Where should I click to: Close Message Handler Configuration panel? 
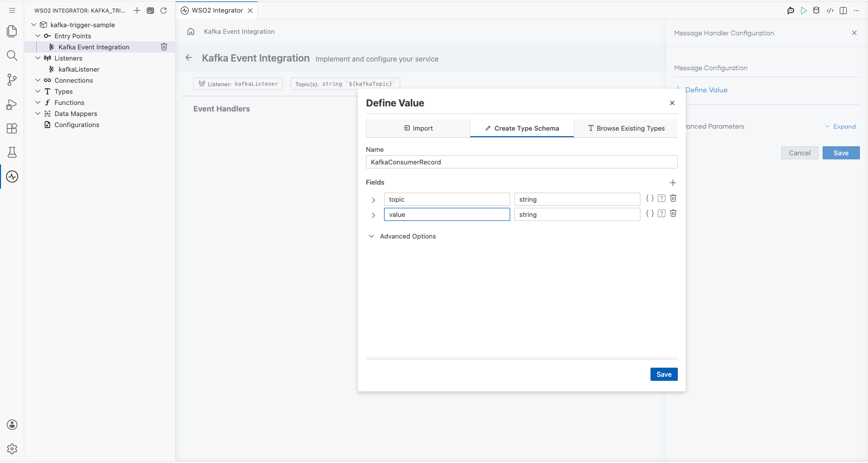[x=854, y=33]
